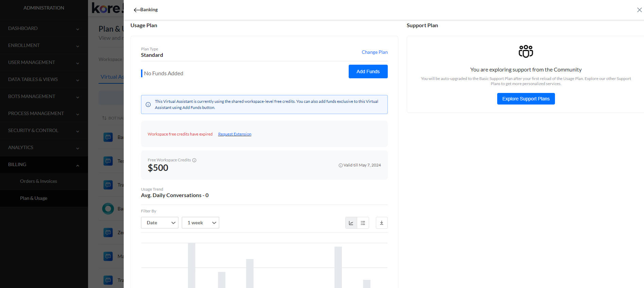This screenshot has width=644, height=288.
Task: Click the tallest bar in usage chart
Action: (x=192, y=266)
